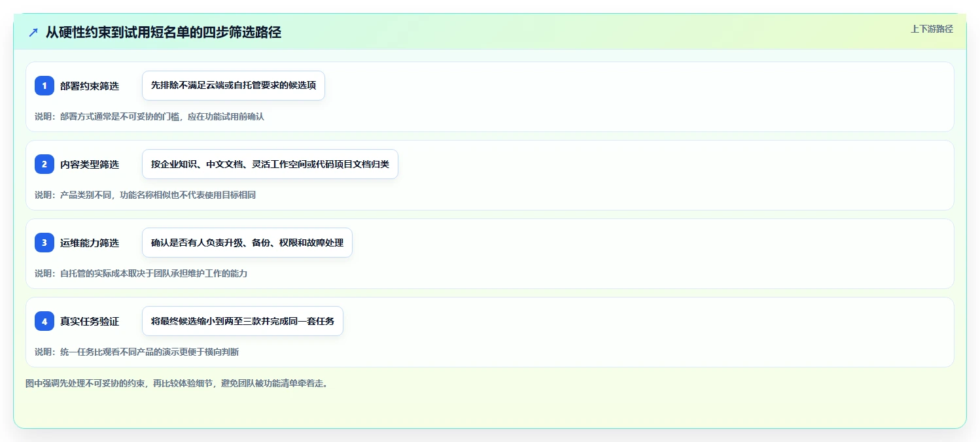Click the 上下游路径 label
Viewport: 980px width, 442px height.
[932, 29]
